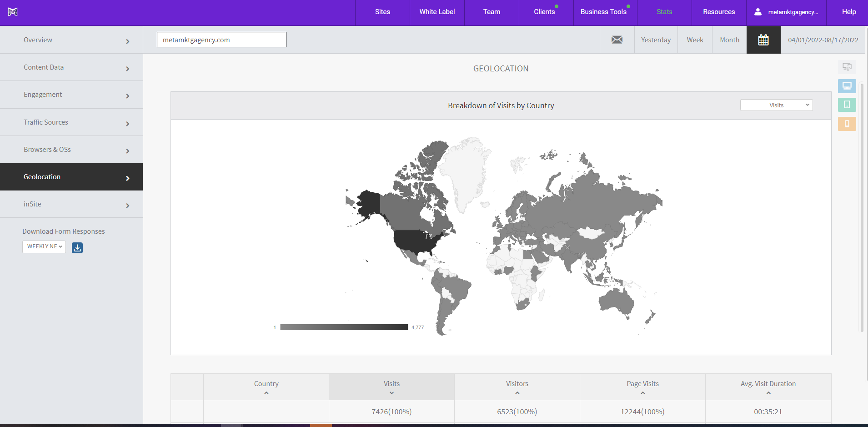
Task: Expand the inSite section chevron
Action: [128, 206]
